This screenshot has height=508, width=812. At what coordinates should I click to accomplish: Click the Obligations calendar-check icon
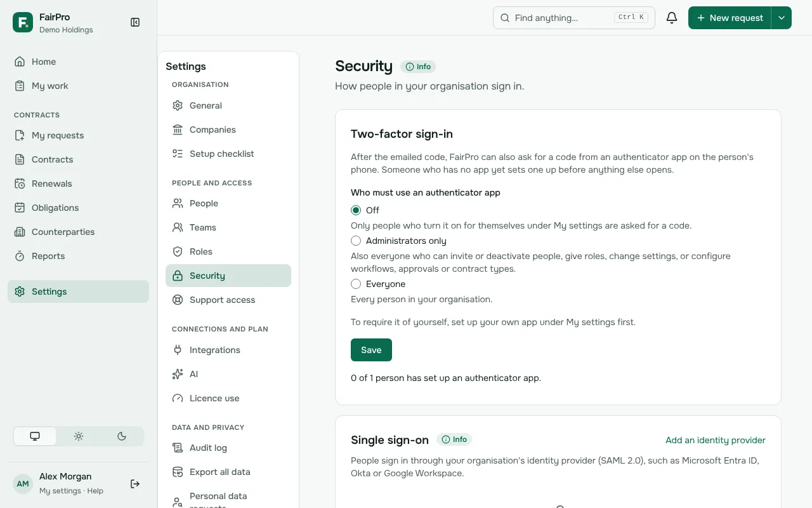pyautogui.click(x=20, y=208)
